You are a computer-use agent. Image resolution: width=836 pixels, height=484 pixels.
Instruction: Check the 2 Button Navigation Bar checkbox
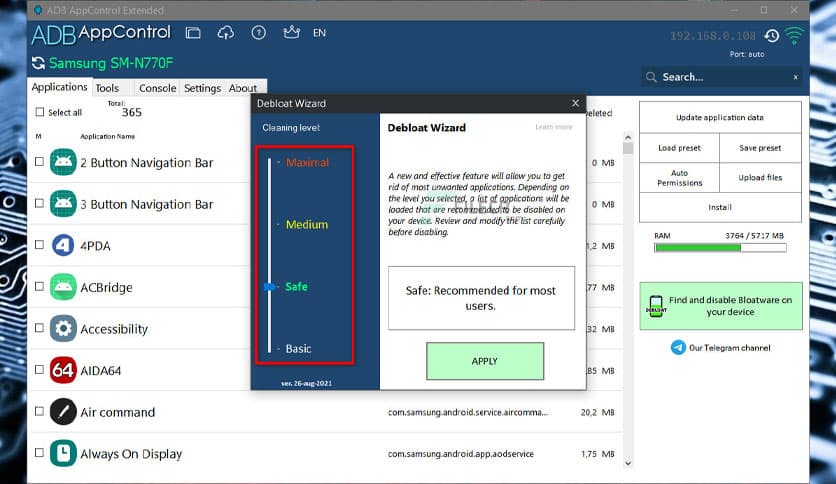39,161
